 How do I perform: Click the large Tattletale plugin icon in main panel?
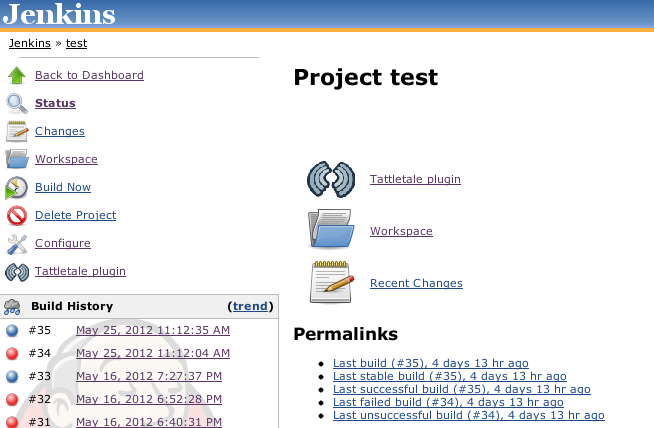coord(331,179)
